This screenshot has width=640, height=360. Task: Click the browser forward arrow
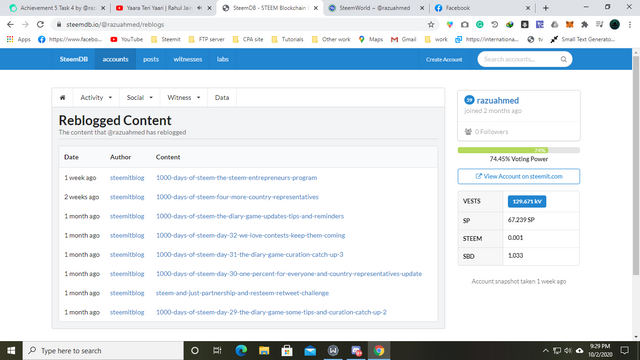[25, 24]
